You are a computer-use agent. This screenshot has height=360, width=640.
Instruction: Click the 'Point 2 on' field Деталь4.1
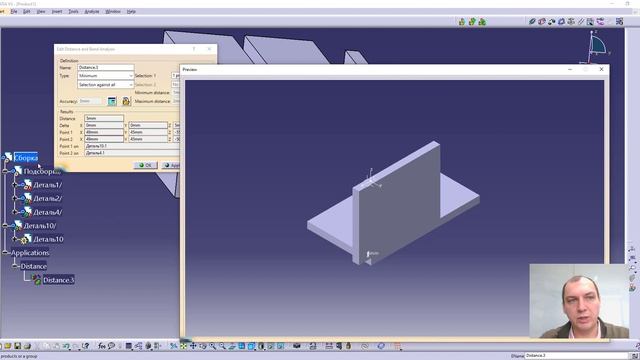(x=132, y=153)
